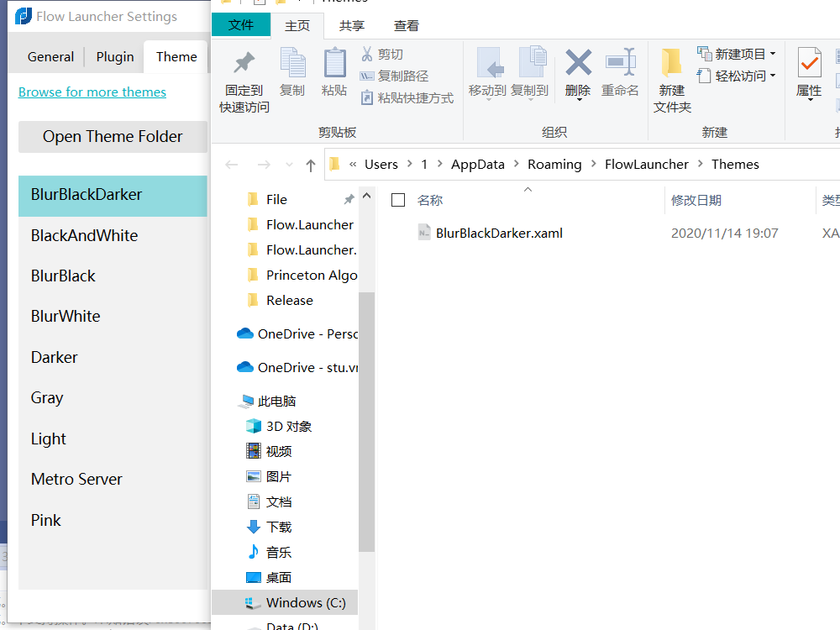Go up one folder level arrow
Screen dimensions: 840x630
311,165
